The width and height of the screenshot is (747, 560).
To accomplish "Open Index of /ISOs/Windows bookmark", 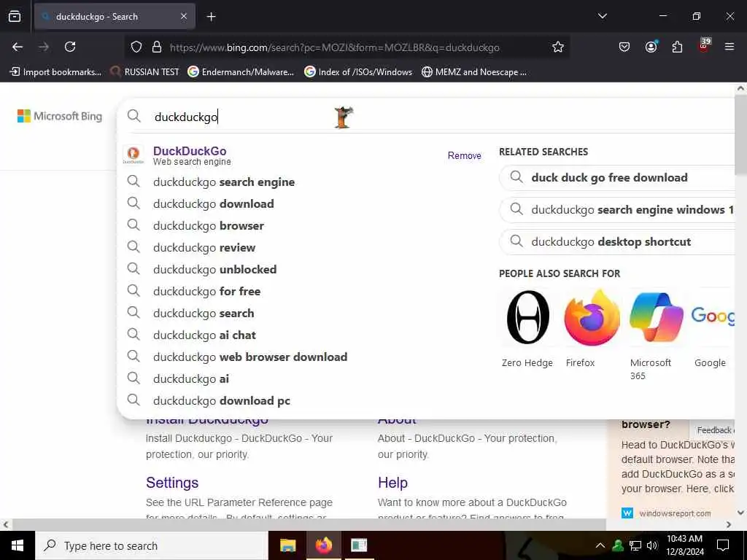I will pyautogui.click(x=358, y=72).
